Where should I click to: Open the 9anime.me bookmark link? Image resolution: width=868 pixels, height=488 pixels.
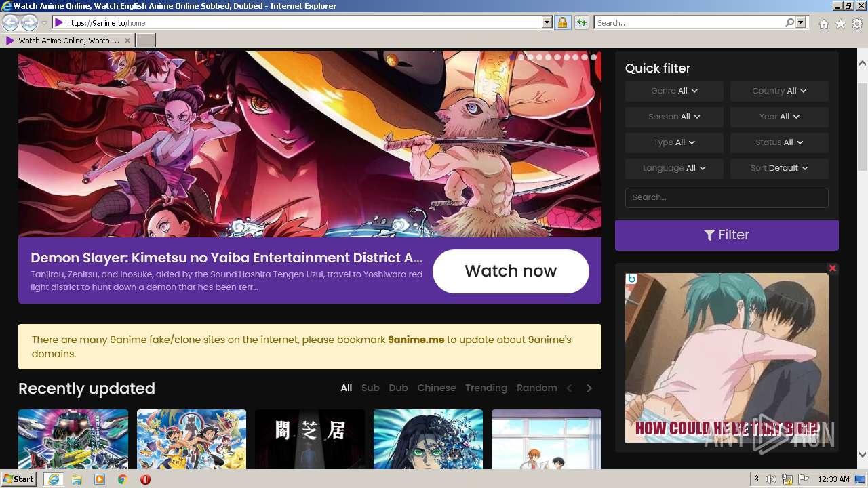[x=416, y=340]
